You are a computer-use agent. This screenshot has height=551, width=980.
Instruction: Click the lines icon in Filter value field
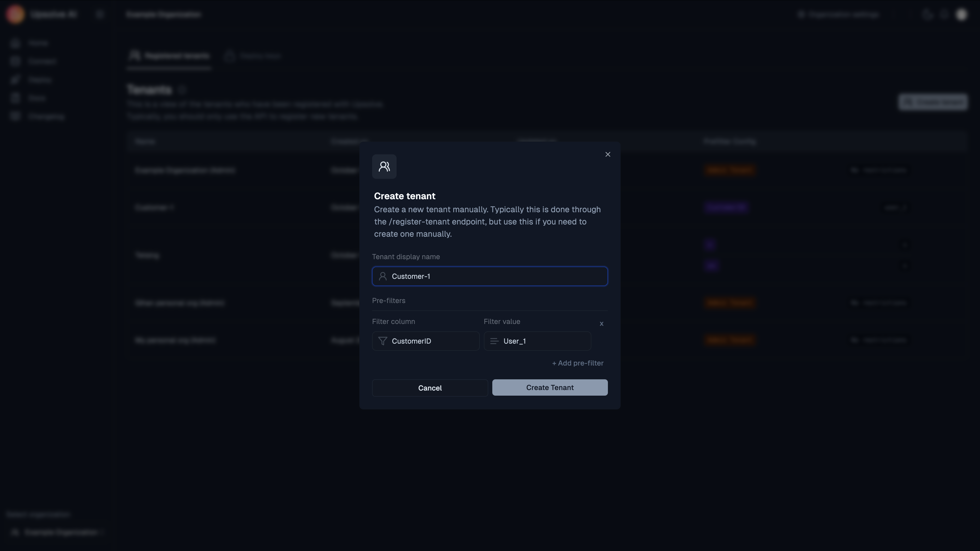pyautogui.click(x=494, y=341)
